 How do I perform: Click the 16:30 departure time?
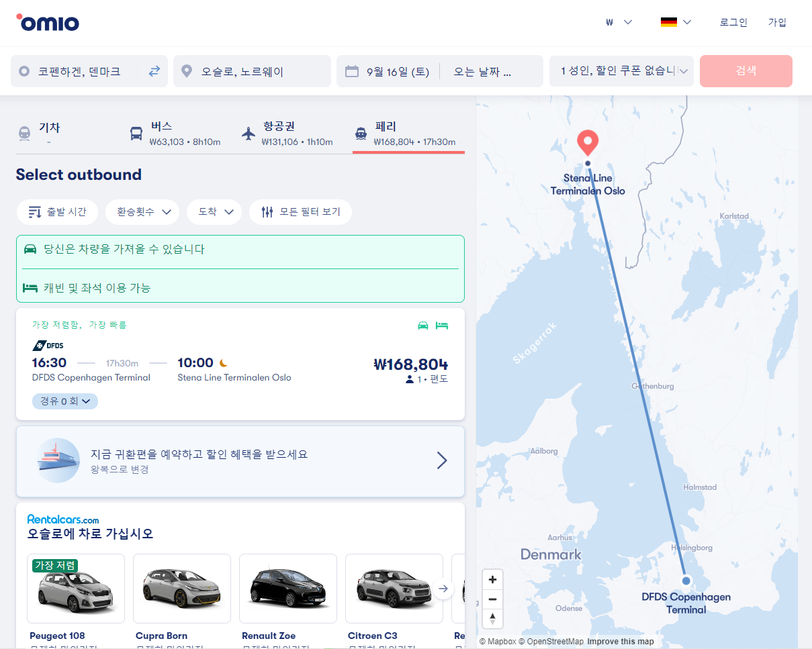click(49, 363)
